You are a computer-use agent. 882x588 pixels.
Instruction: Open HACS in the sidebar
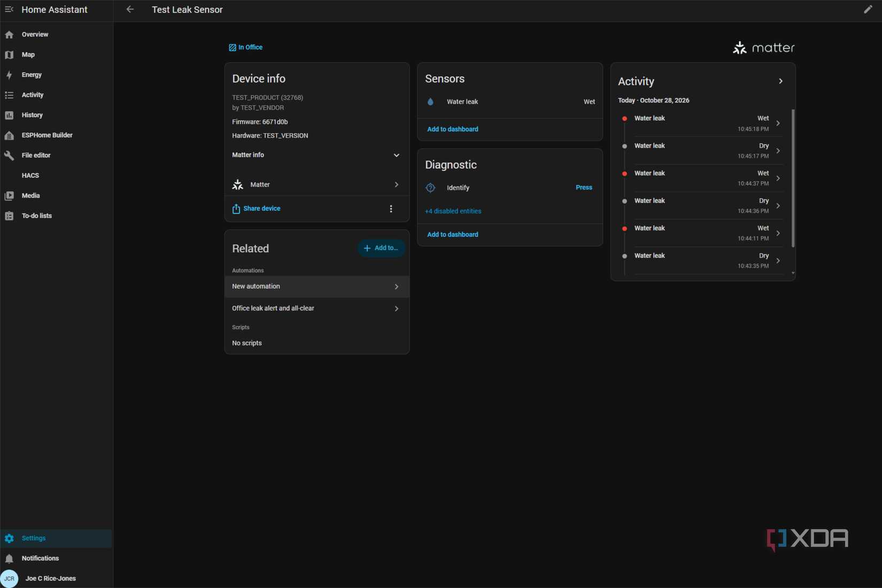coord(56,175)
